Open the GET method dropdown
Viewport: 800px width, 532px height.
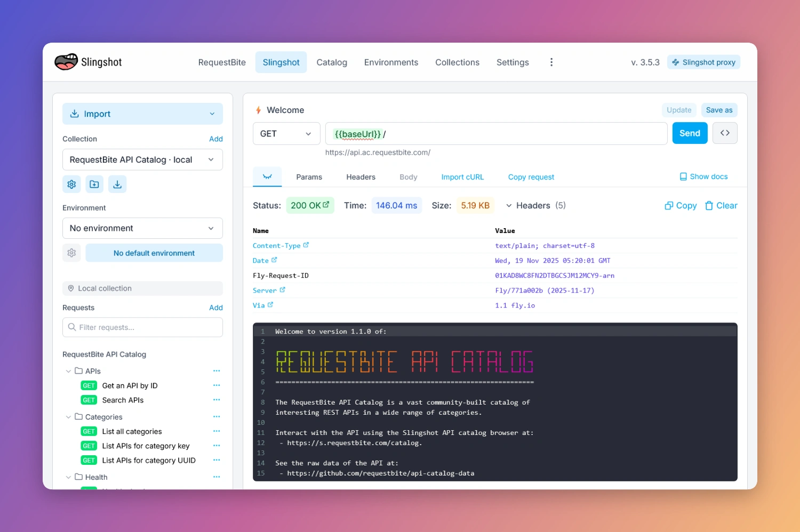286,133
